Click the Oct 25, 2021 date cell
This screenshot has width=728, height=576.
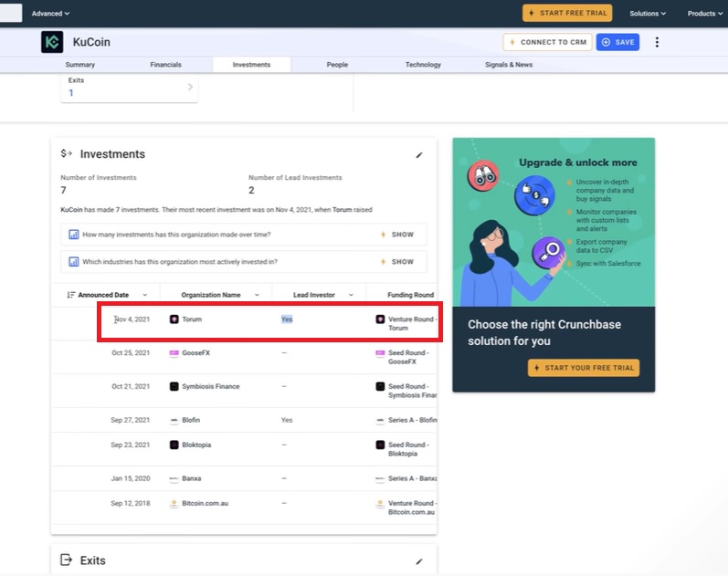click(131, 352)
